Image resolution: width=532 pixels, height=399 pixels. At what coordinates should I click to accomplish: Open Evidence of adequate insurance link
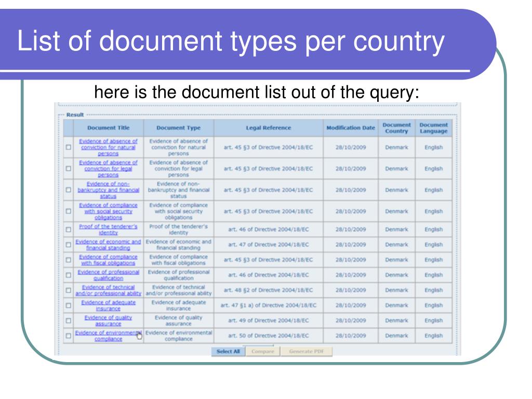(x=108, y=305)
